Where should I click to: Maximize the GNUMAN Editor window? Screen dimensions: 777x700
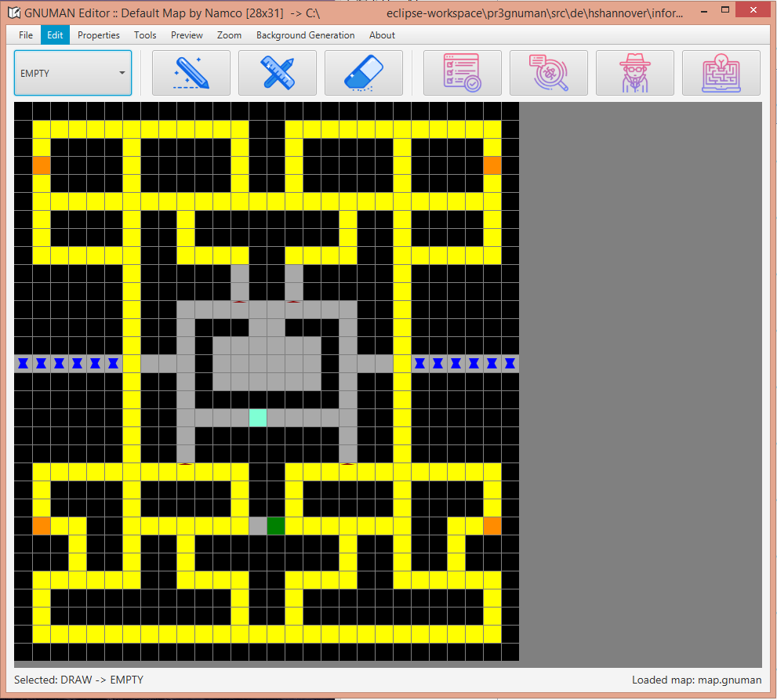click(725, 10)
